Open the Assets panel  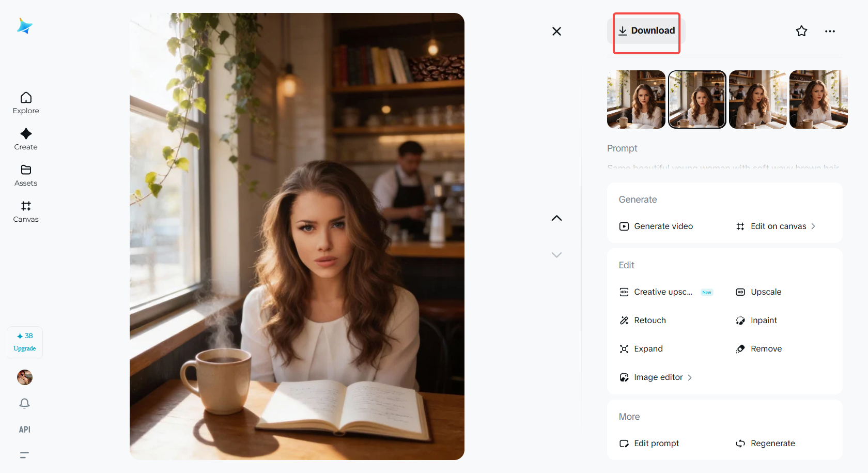click(25, 175)
